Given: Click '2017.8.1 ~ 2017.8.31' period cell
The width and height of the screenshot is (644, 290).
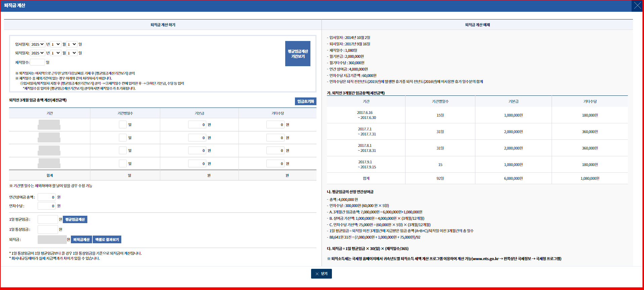Looking at the screenshot, I should pyautogui.click(x=366, y=148).
